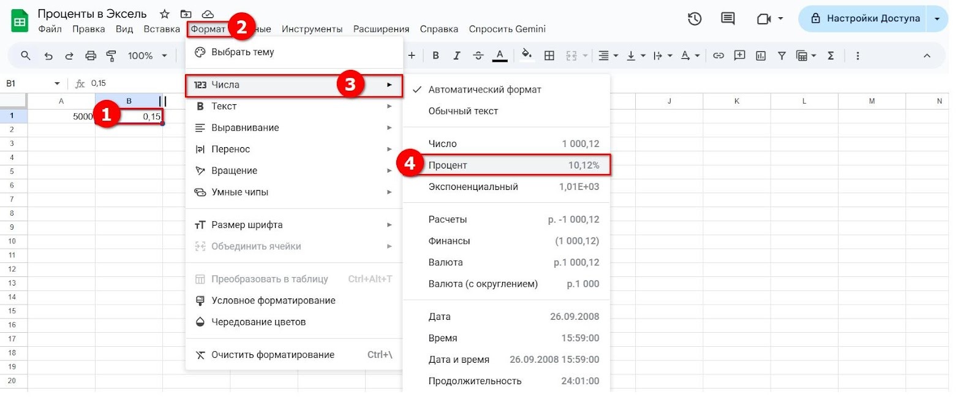Open the functions sigma menu
This screenshot has width=980, height=402.
tap(831, 56)
